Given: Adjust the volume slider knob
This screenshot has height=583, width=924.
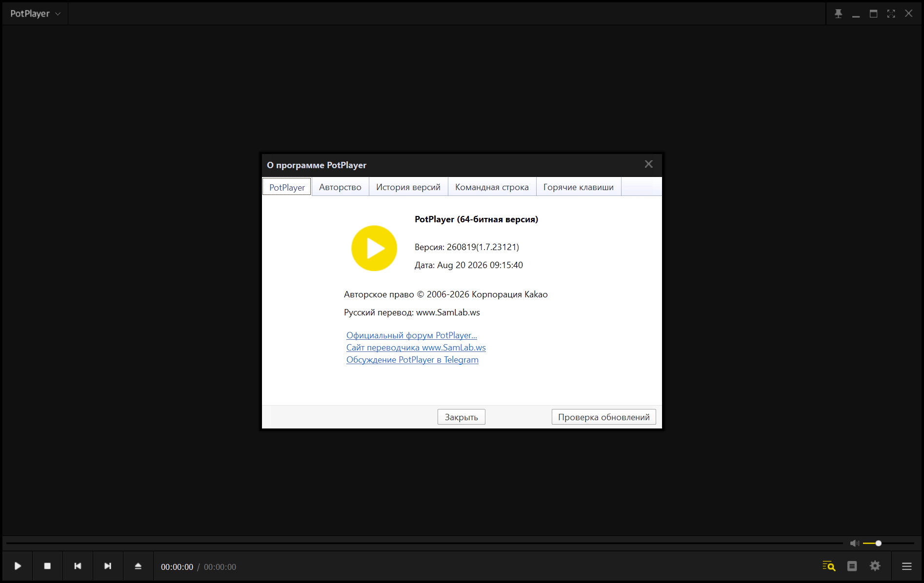Looking at the screenshot, I should click(878, 543).
